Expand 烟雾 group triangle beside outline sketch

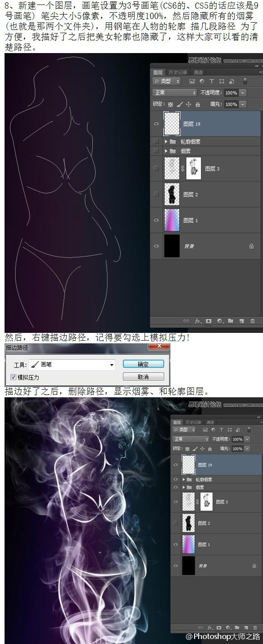point(166,151)
